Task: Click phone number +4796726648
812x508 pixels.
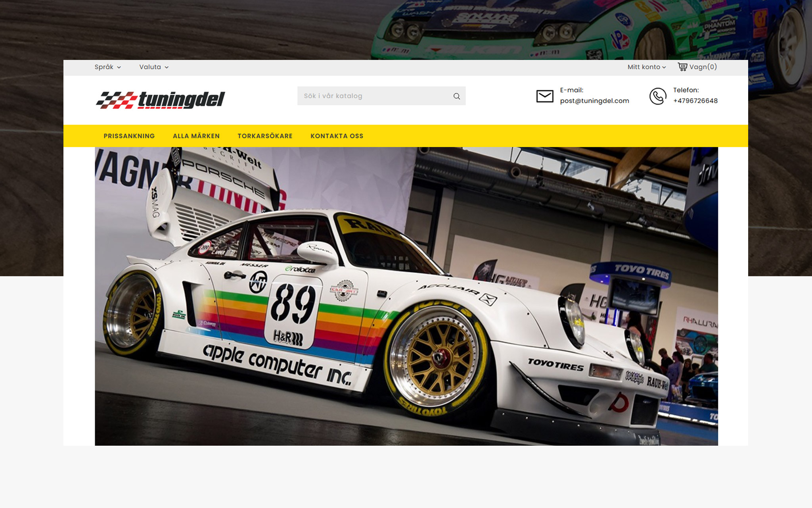Action: 695,101
